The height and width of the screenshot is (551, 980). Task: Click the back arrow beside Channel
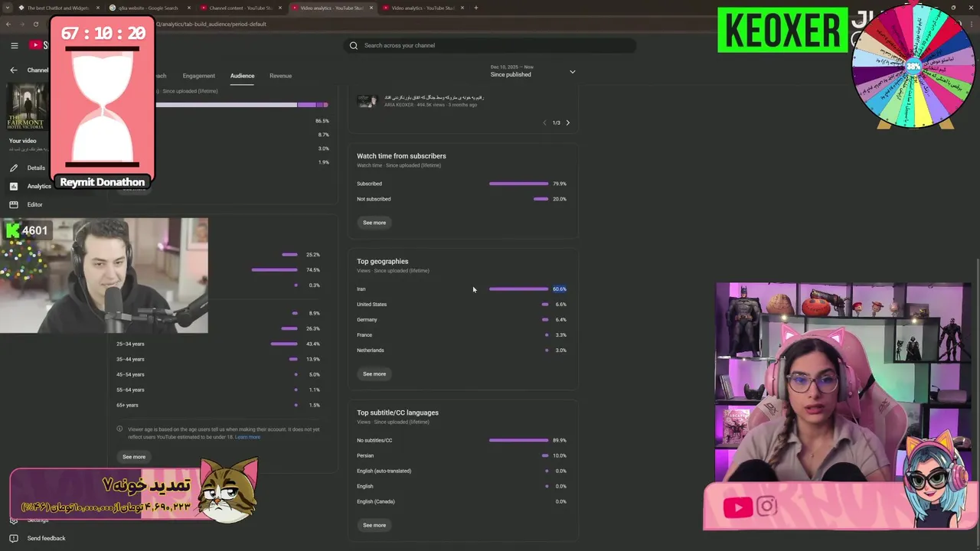(13, 70)
